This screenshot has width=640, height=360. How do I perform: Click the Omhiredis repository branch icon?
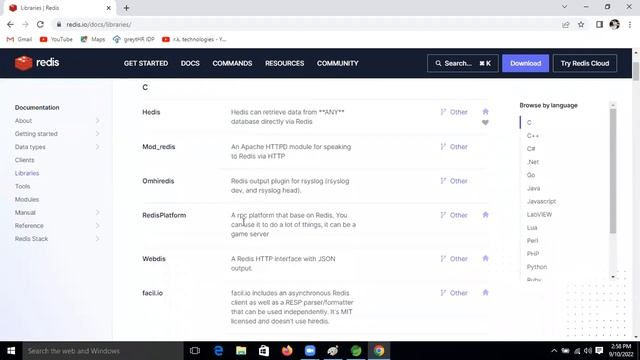pos(443,181)
